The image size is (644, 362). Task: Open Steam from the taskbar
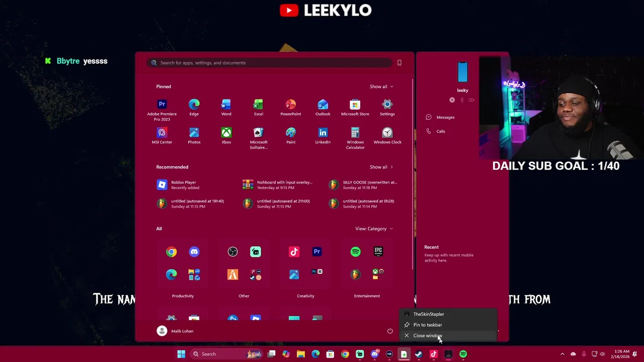tap(419, 354)
